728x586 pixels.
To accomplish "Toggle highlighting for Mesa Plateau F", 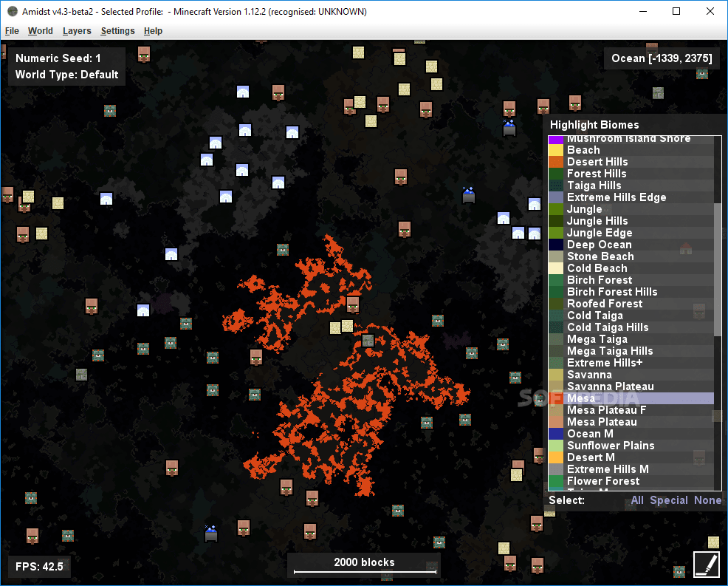I will coord(631,410).
